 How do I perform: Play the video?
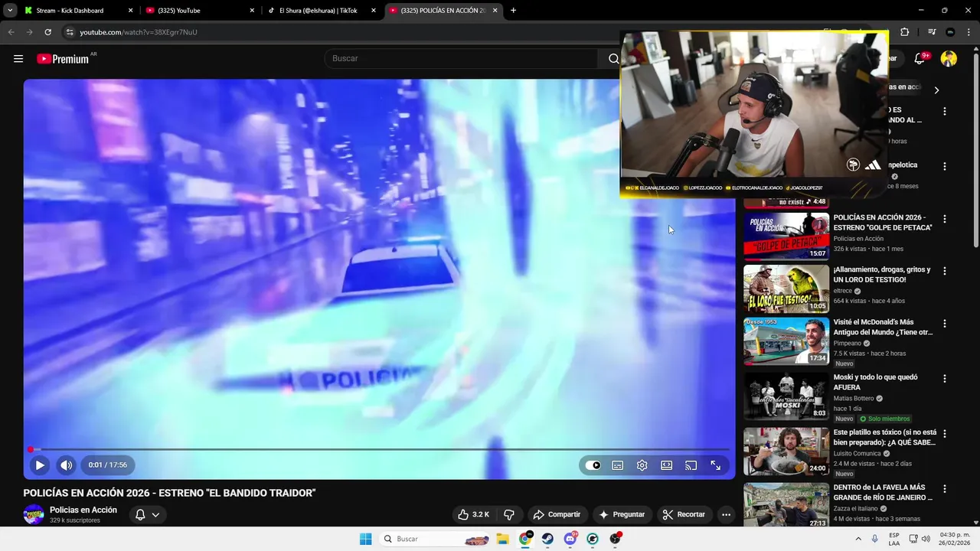click(40, 465)
